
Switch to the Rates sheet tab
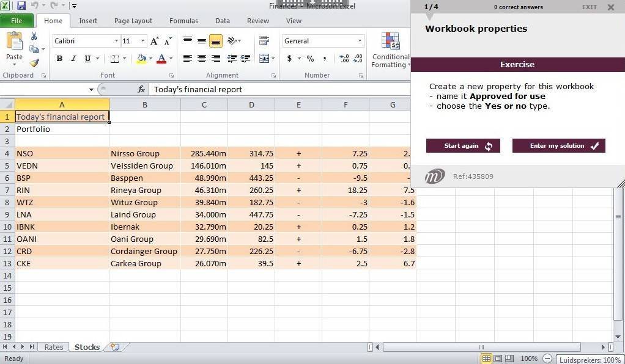[x=54, y=347]
